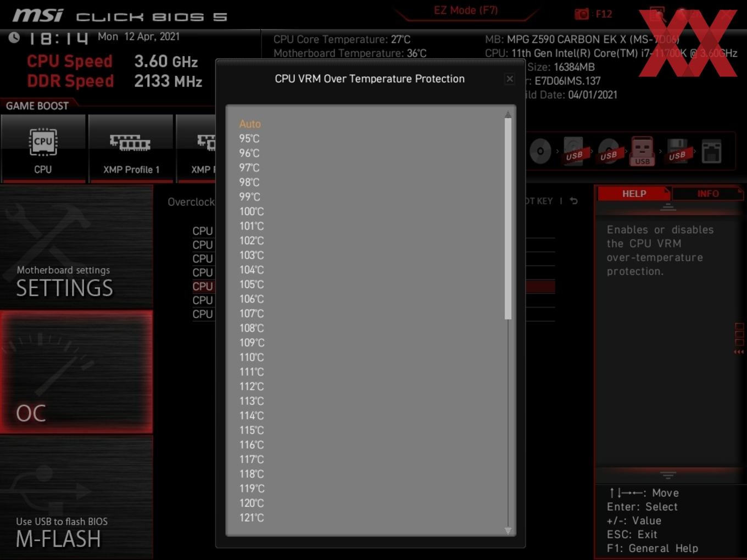Click the F12 screenshot camera icon
The image size is (747, 560).
click(581, 14)
